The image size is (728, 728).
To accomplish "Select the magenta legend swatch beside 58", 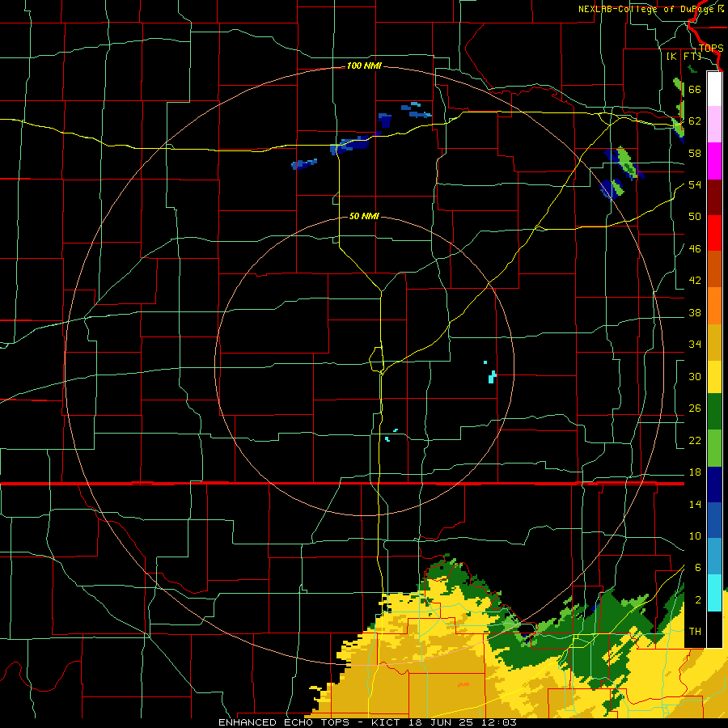I will [714, 160].
